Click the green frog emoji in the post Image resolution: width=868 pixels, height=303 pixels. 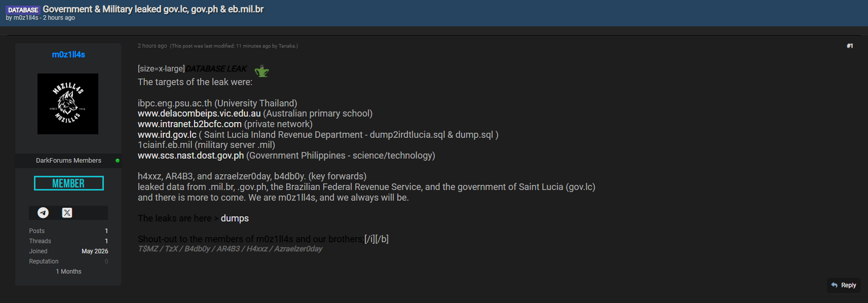(x=261, y=70)
